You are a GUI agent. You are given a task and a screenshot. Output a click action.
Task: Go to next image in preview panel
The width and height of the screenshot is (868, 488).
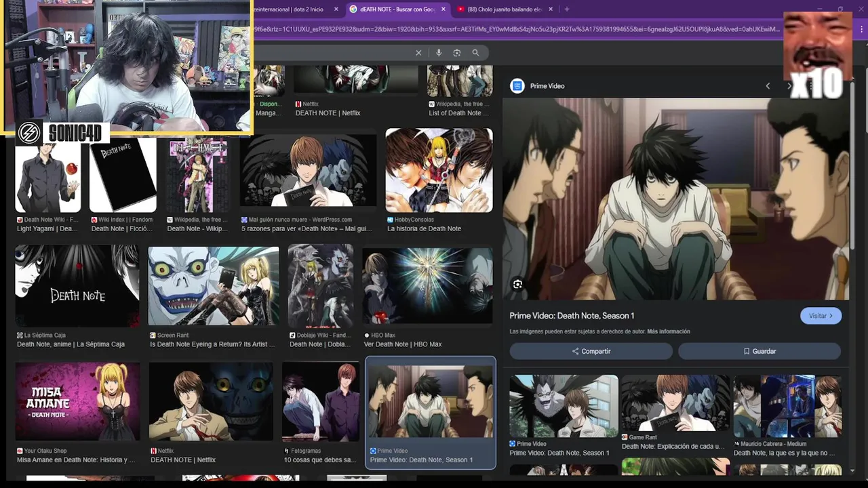789,86
